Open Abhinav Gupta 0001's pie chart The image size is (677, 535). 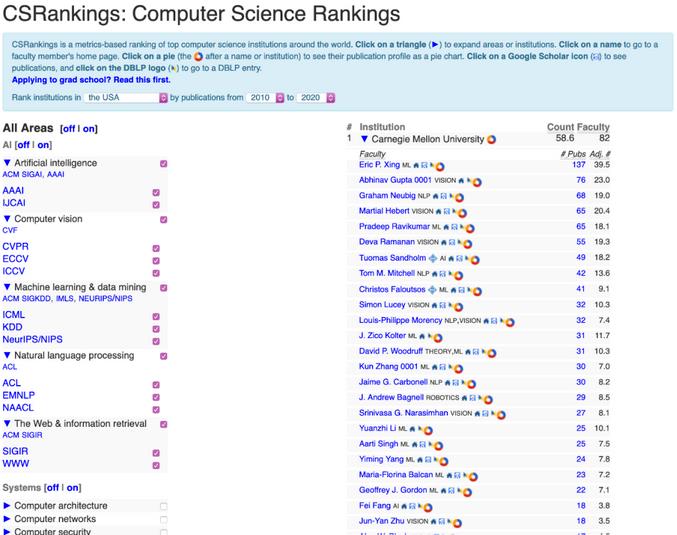477,182
